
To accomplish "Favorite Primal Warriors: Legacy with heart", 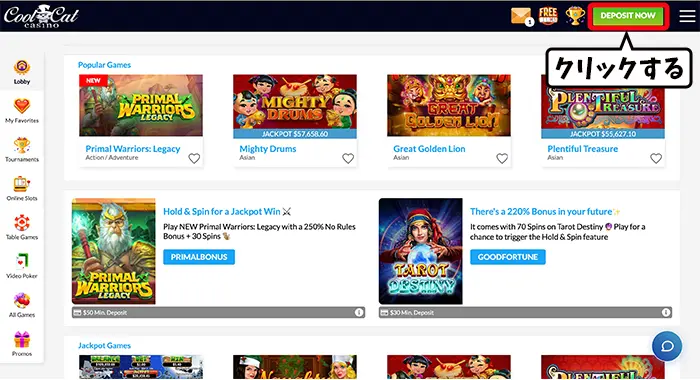I will coord(194,158).
